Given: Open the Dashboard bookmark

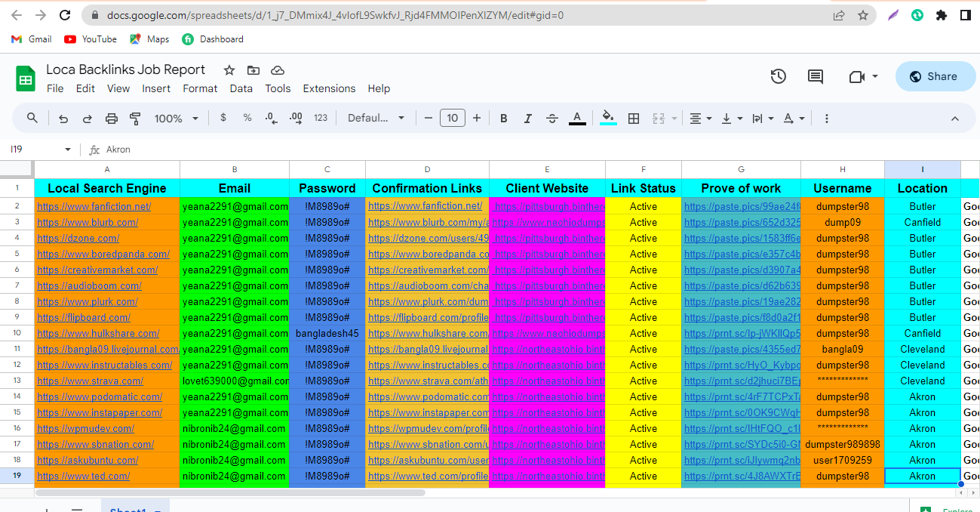Looking at the screenshot, I should point(213,39).
